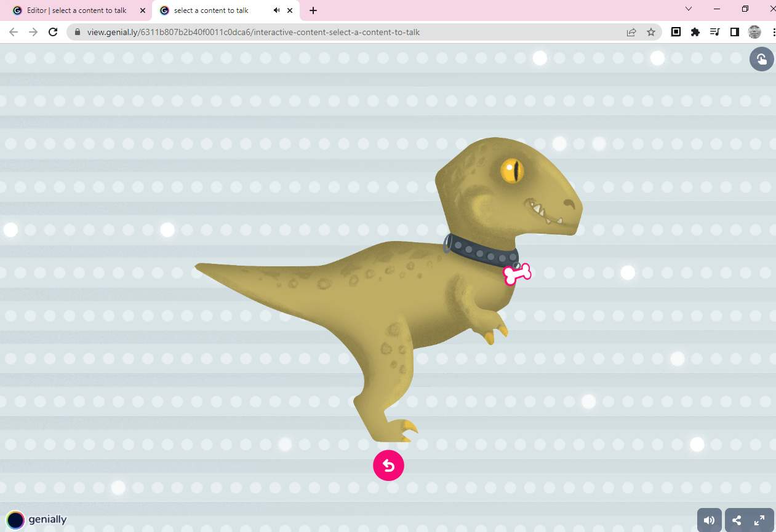This screenshot has height=532, width=776.
Task: Bookmark this page with the star
Action: [x=651, y=32]
